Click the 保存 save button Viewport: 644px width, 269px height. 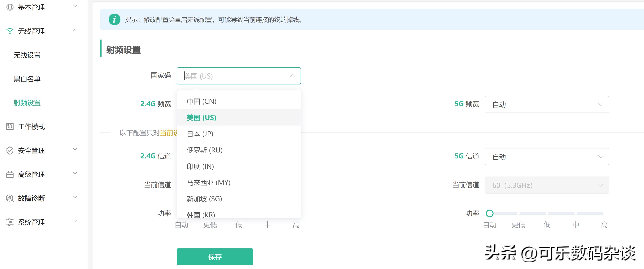click(x=215, y=257)
